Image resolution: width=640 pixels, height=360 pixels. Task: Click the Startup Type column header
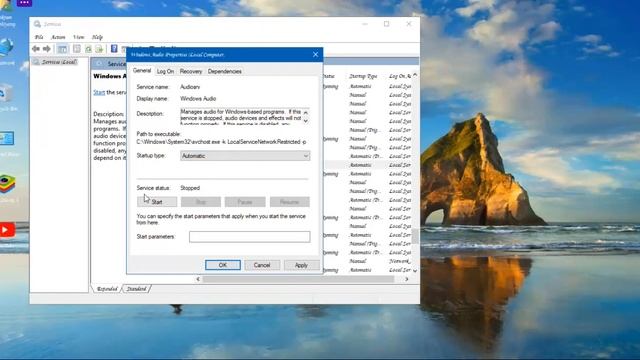363,76
